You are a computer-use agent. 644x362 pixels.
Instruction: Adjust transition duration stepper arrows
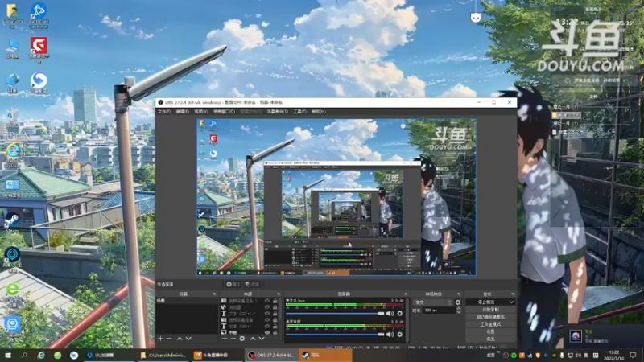(458, 311)
